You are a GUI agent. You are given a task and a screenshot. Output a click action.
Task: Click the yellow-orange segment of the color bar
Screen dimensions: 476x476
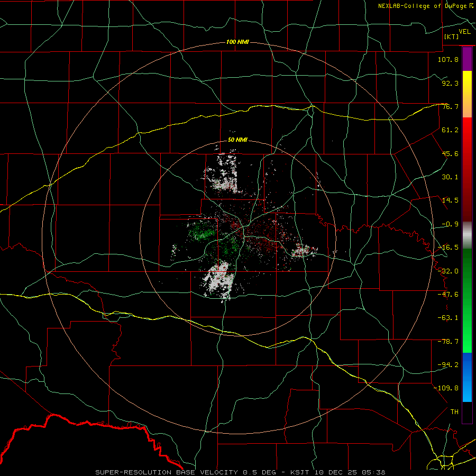[467, 94]
